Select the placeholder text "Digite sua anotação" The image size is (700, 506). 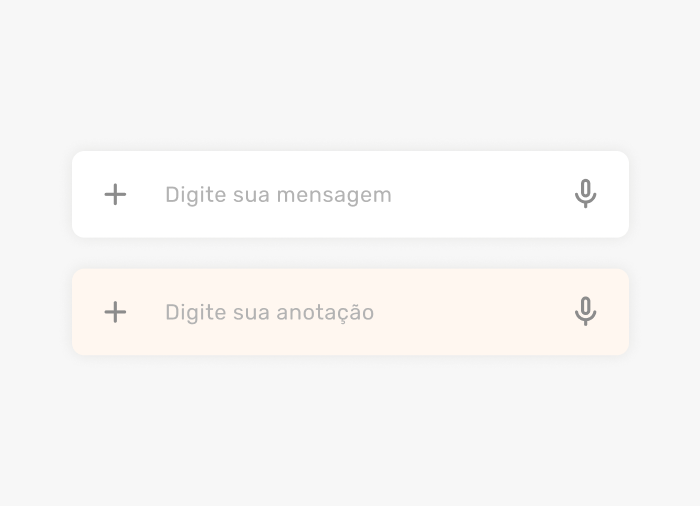pyautogui.click(x=270, y=312)
